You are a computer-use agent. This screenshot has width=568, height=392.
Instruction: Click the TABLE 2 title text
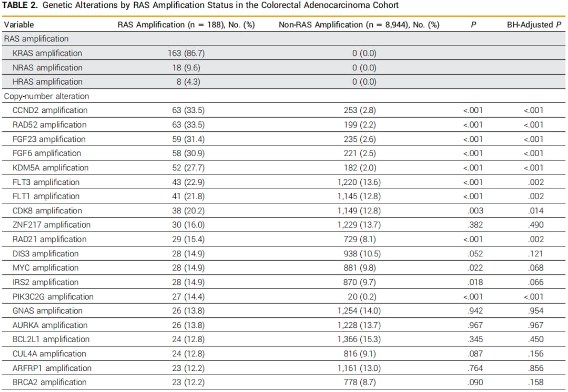point(200,5)
